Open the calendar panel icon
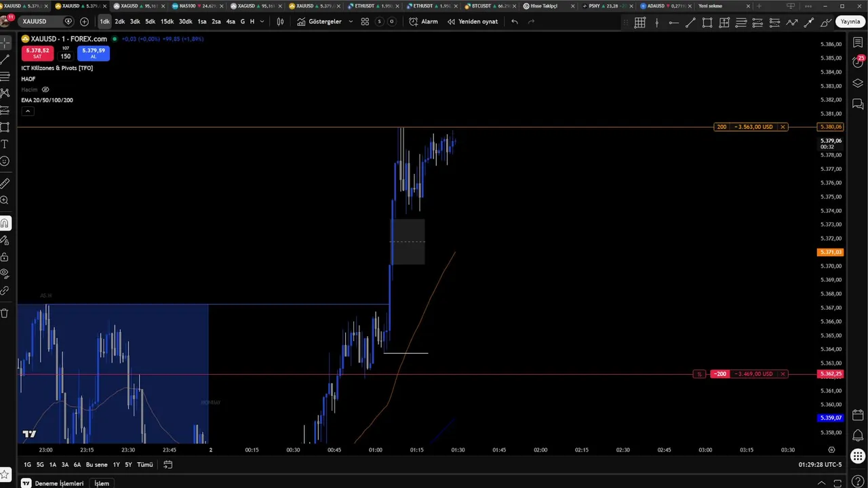Viewport: 868px width, 488px height. click(858, 415)
